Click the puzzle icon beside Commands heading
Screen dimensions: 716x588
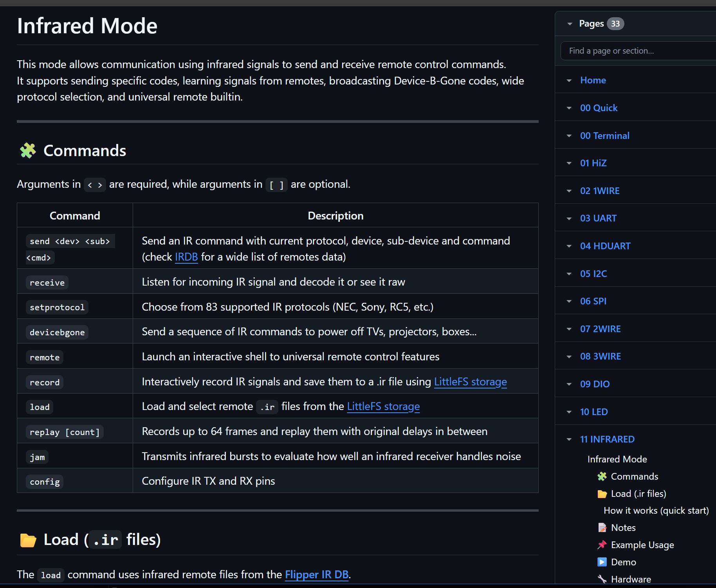28,151
